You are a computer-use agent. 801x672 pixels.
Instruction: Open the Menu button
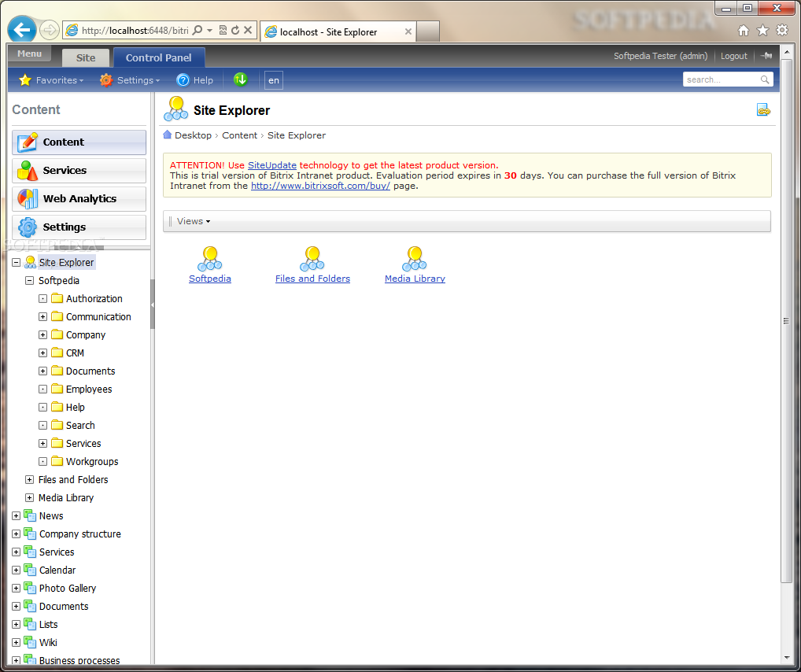29,54
